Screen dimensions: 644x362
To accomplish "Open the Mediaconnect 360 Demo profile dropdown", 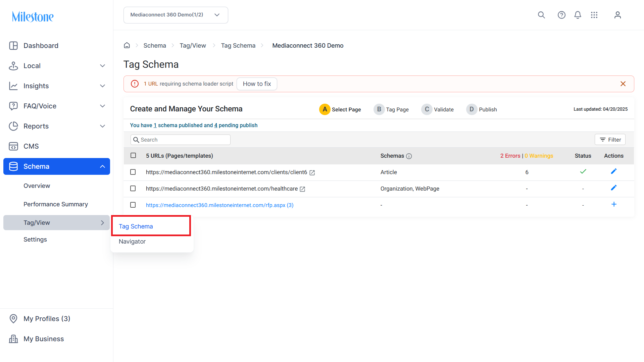I will (176, 15).
